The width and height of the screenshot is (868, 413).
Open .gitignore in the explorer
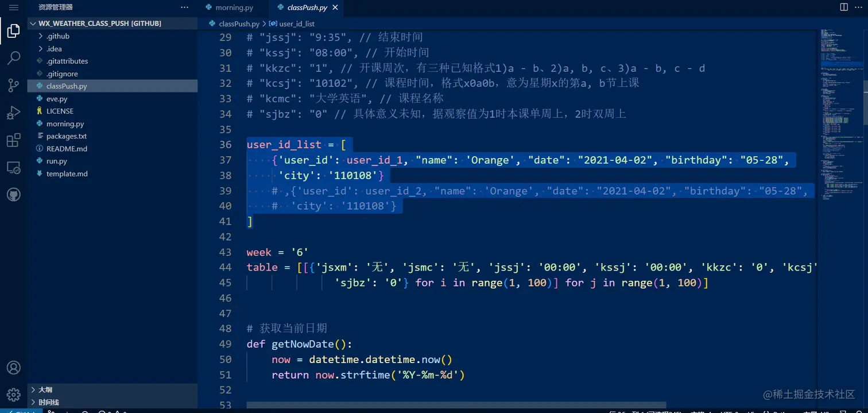click(x=112, y=74)
